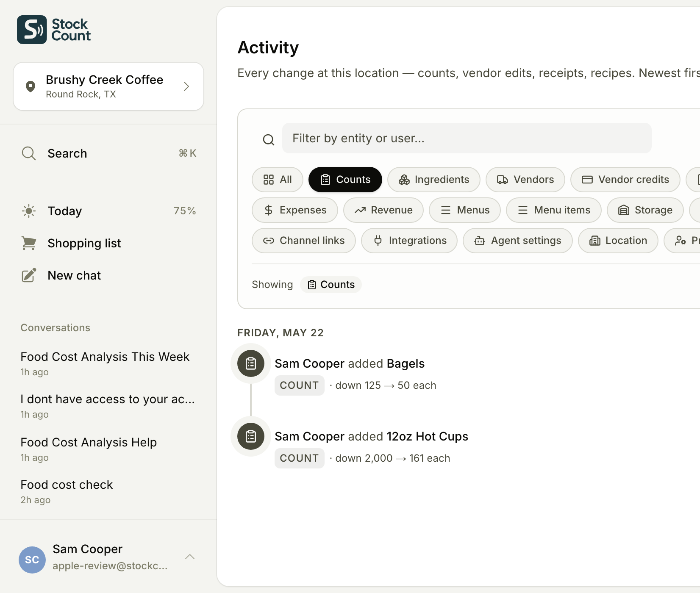Viewport: 700px width, 593px height.
Task: Open the Shopping list page
Action: [108, 243]
